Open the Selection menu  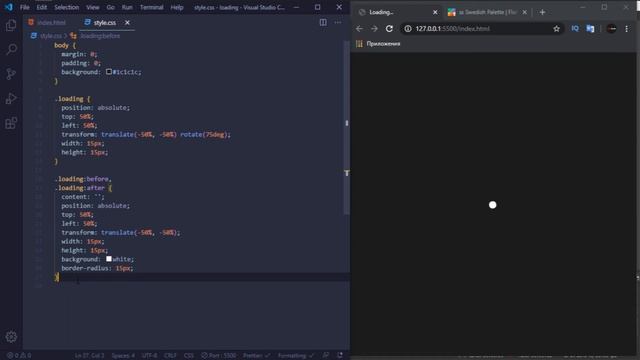67,7
